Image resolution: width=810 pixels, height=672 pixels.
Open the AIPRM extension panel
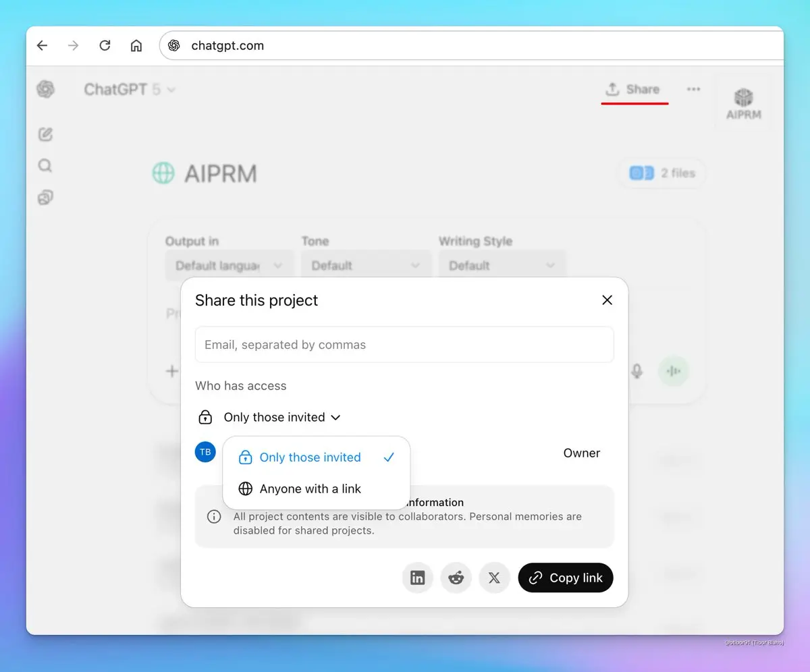744,103
